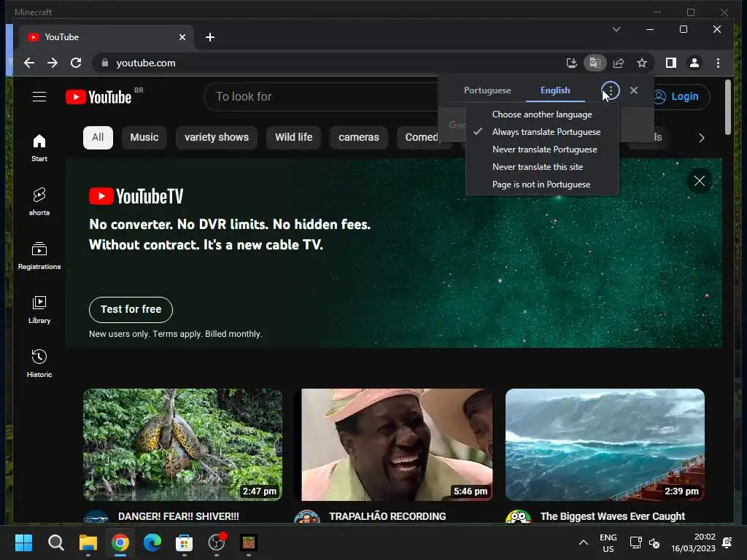Open the big waves video thumbnail
Screen dimensions: 747x560
[x=605, y=445]
